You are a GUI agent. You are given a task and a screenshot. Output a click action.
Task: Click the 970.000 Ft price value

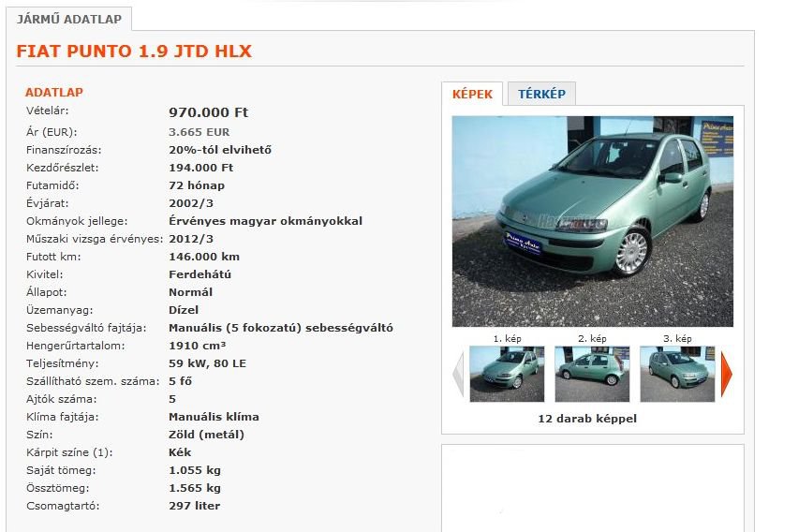point(208,112)
